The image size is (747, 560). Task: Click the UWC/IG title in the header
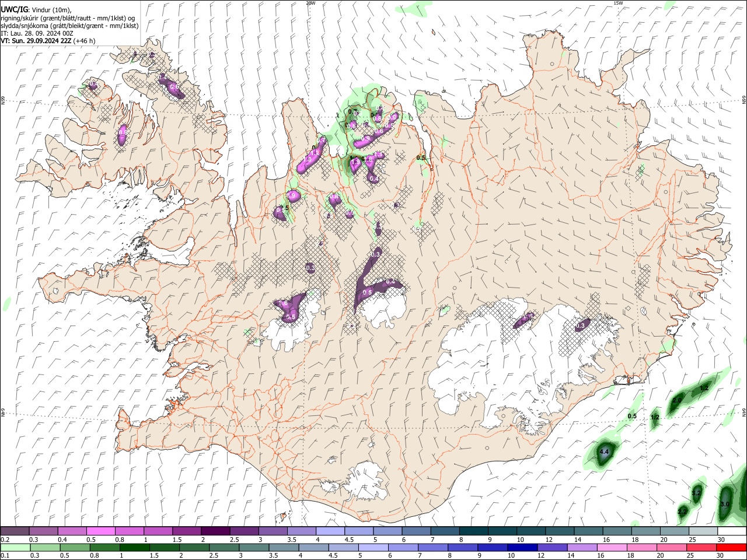14,9
